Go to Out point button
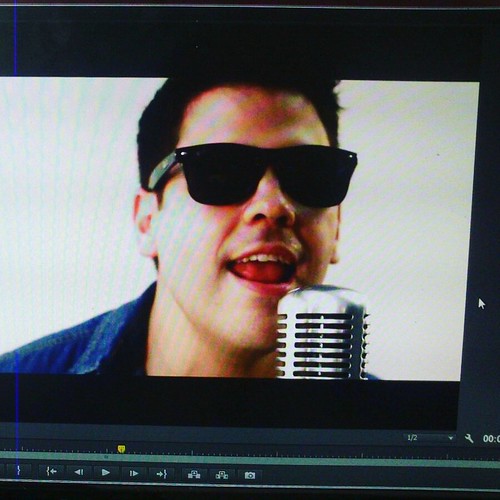500x500 pixels. pos(162,474)
